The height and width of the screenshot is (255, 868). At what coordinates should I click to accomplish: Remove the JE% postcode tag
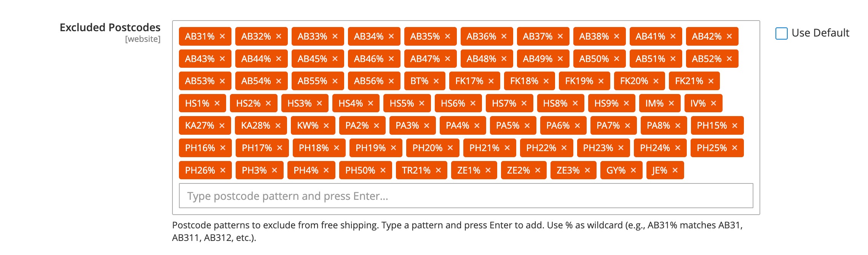pos(675,170)
